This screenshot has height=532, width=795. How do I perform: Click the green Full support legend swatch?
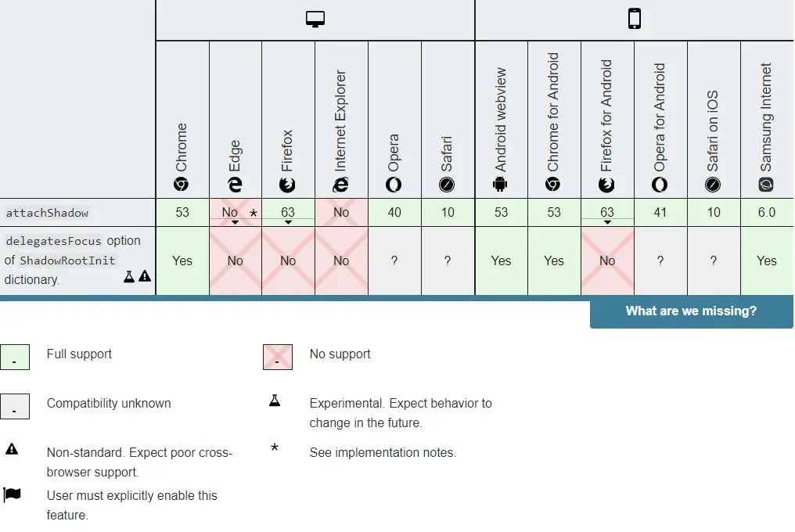pyautogui.click(x=15, y=357)
